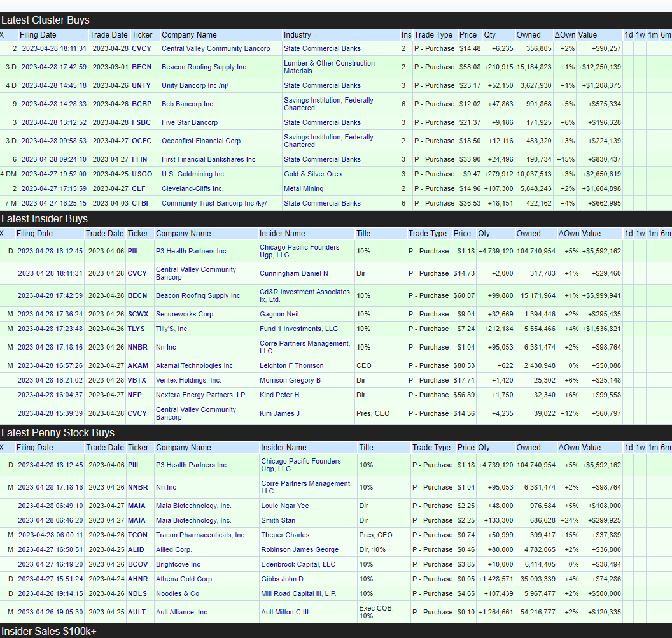Click the Filing Date column header
This screenshot has width=672, height=638.
tap(35, 35)
